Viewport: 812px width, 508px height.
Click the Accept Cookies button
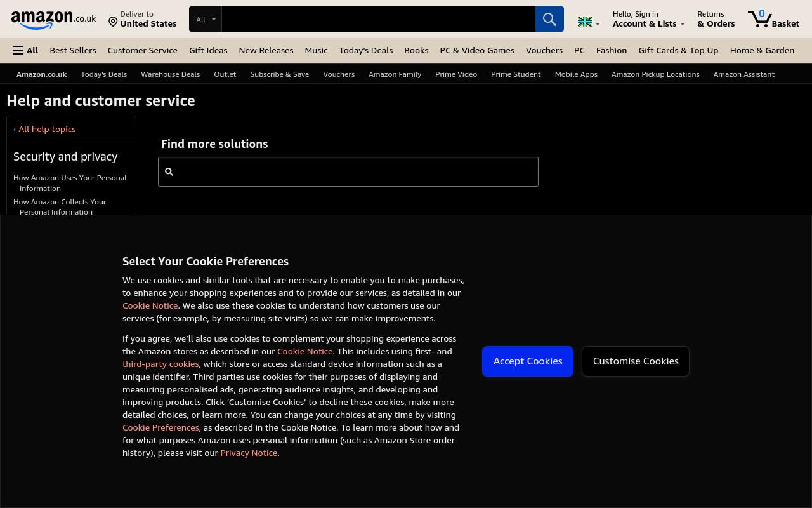[x=528, y=361]
